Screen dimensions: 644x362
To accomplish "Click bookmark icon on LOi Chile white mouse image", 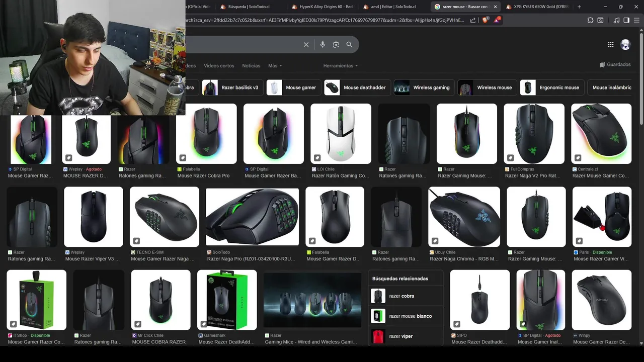I will [x=317, y=157].
